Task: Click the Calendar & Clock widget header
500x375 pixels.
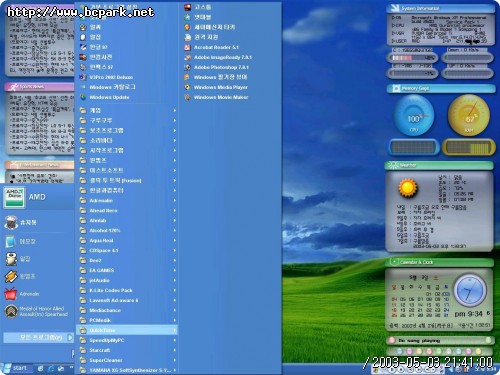Action: (439, 262)
